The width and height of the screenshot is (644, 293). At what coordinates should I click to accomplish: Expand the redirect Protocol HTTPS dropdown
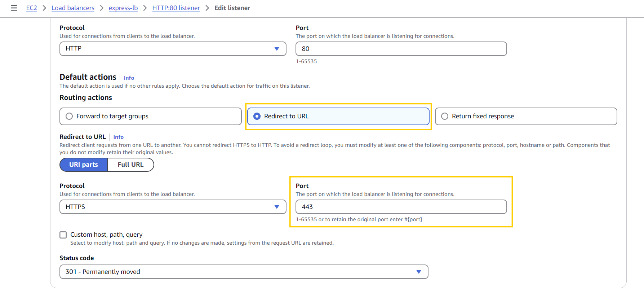[x=173, y=207]
